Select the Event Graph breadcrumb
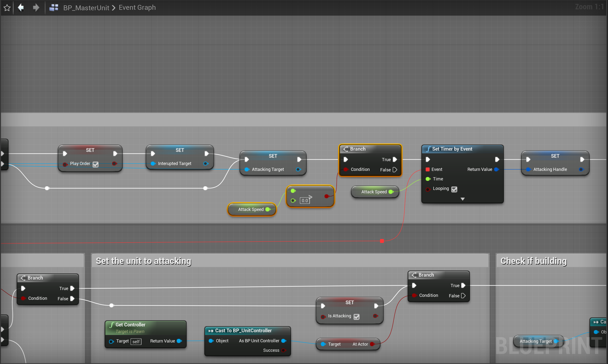The width and height of the screenshot is (608, 364). tap(137, 8)
